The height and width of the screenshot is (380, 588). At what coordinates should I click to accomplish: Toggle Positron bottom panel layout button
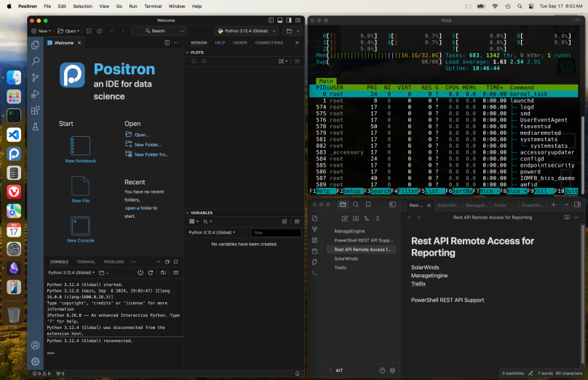click(x=279, y=20)
